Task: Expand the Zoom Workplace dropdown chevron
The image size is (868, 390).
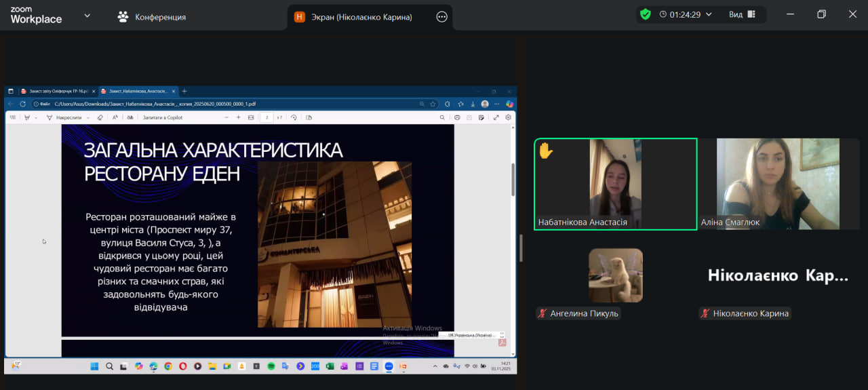Action: [87, 16]
